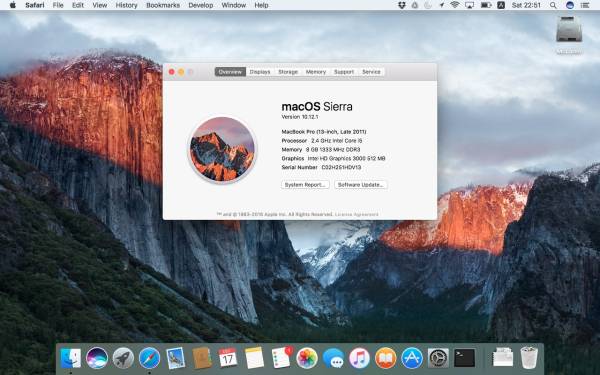Image resolution: width=600 pixels, height=375 pixels.
Task: Open the Bookmarks menu
Action: coord(163,5)
